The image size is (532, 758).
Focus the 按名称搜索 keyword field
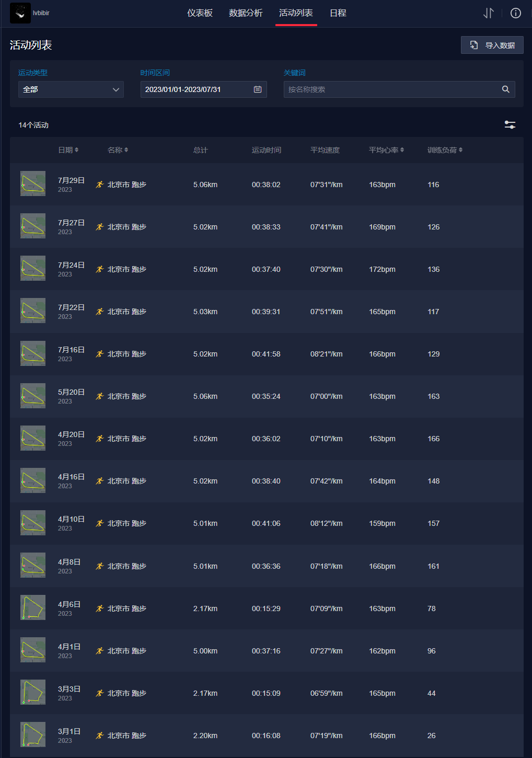[392, 89]
